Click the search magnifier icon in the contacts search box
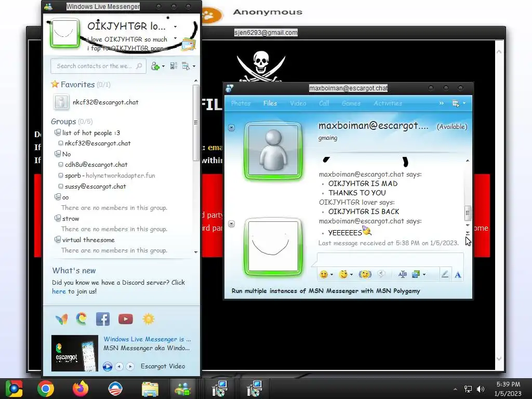This screenshot has height=399, width=532. [139, 66]
